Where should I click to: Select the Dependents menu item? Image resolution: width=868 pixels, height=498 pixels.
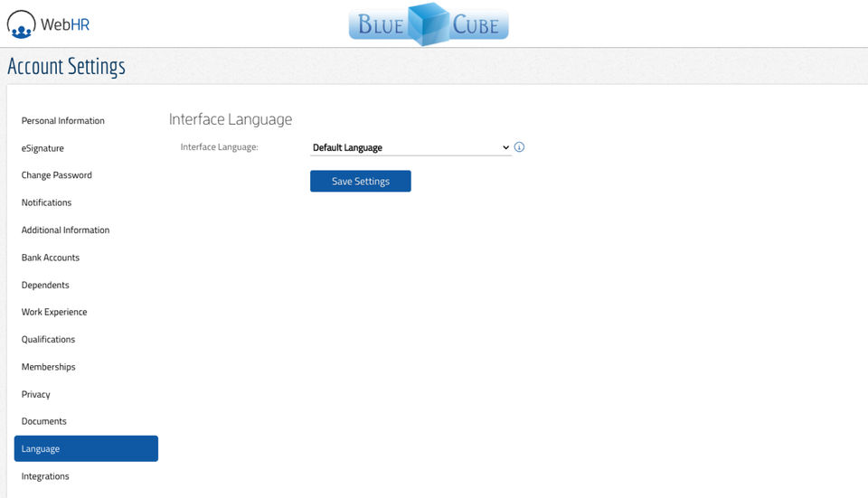pyautogui.click(x=45, y=285)
